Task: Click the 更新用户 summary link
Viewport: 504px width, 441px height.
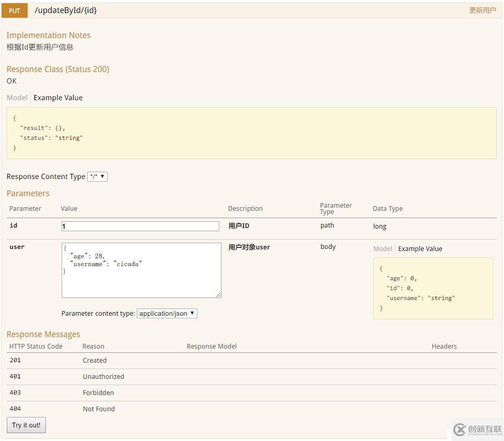Action: click(482, 10)
